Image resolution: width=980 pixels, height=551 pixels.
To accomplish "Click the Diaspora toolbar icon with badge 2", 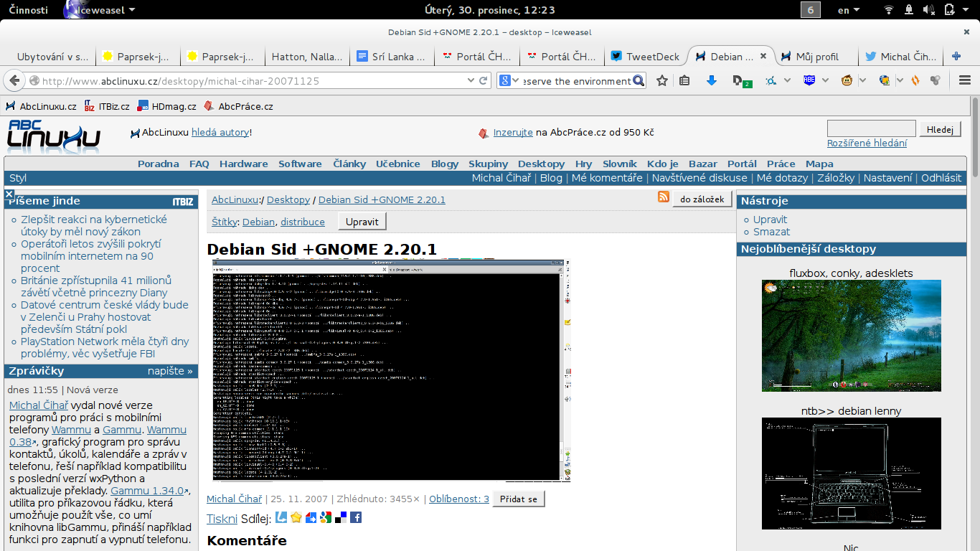I will tap(741, 82).
